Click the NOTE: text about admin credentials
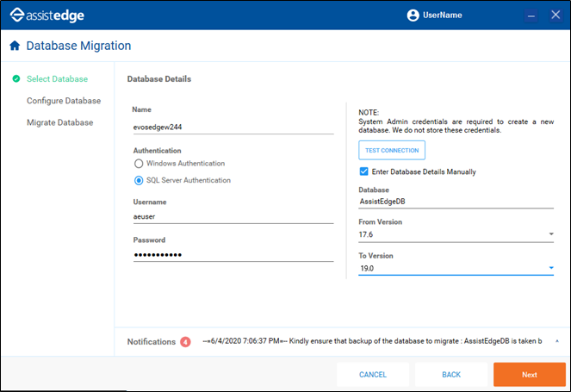 tap(456, 121)
